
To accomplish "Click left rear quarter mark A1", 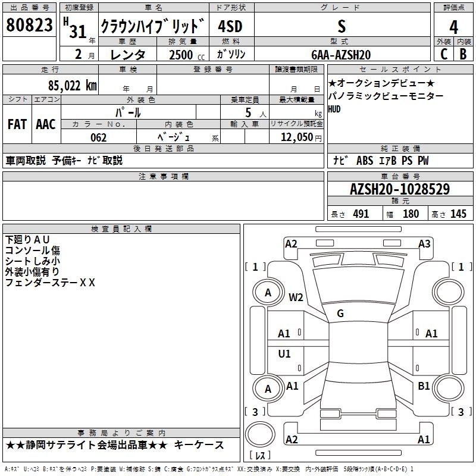I will pos(292,386).
